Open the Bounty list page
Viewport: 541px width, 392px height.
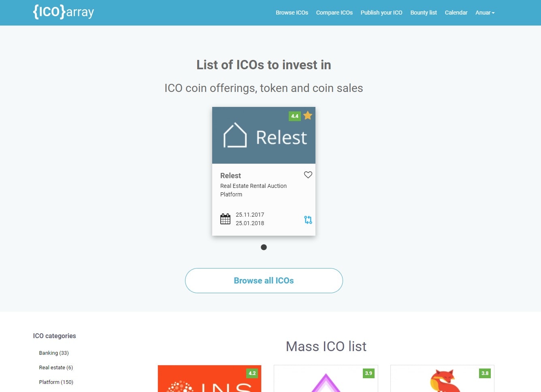[x=423, y=13]
